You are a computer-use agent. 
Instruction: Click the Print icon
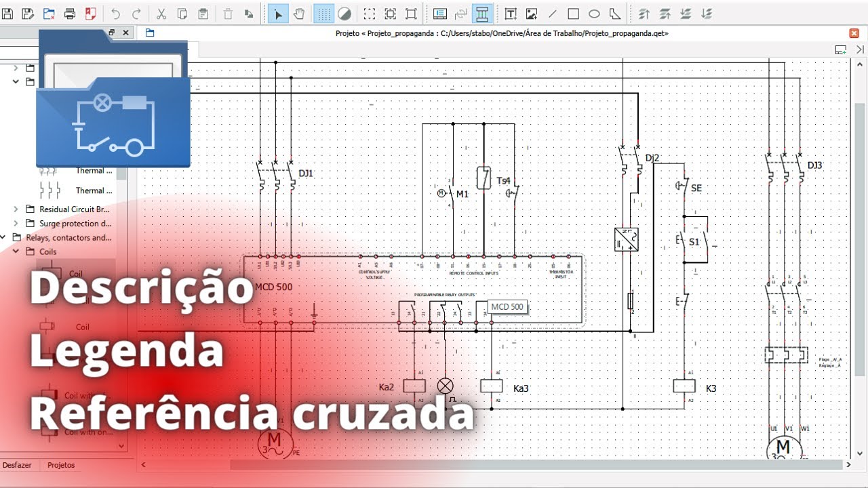pyautogui.click(x=70, y=14)
